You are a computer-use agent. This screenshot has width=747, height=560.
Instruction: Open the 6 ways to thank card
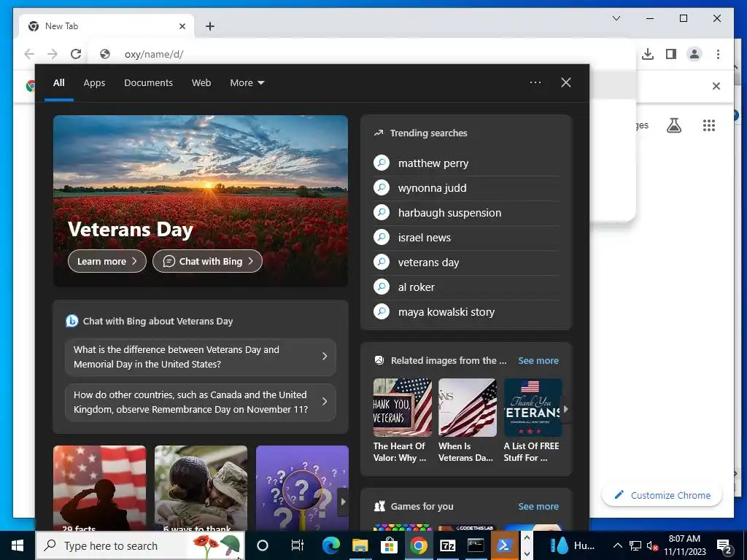click(x=201, y=488)
